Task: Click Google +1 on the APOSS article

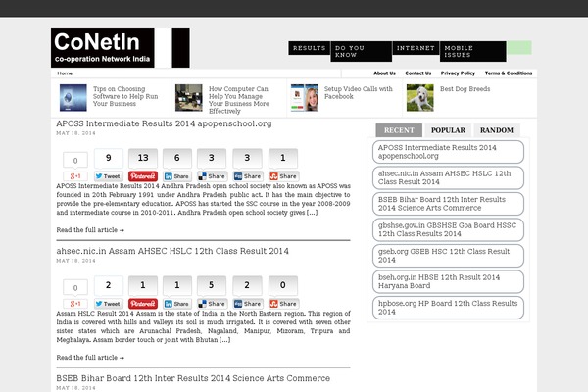Action: pos(75,176)
